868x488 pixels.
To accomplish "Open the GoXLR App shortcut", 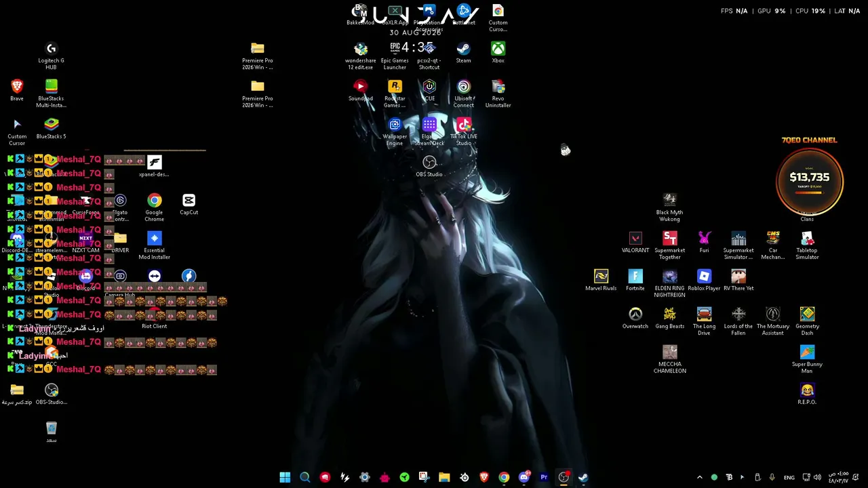I will [x=395, y=15].
